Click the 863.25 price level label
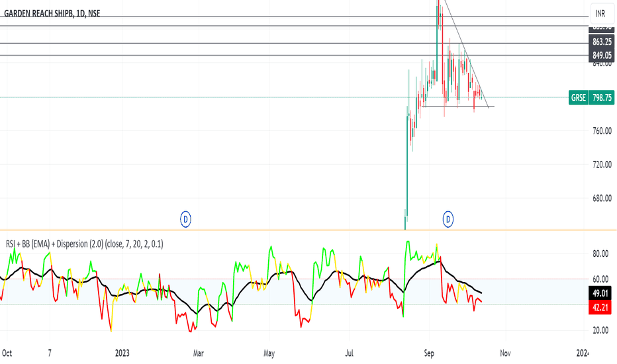This screenshot has height=364, width=617. pos(602,42)
